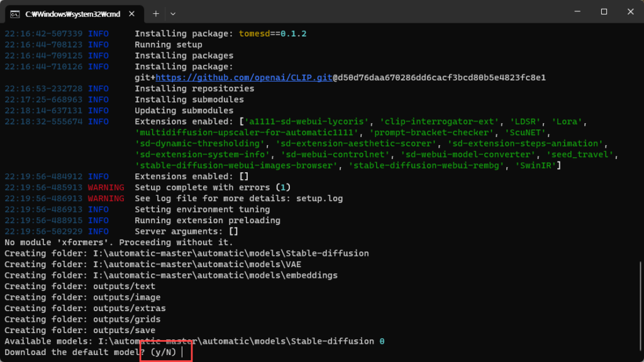Viewport: 644px width, 362px height.
Task: Click the 'clip-interrogator-ext' extension name
Action: pyautogui.click(x=439, y=121)
